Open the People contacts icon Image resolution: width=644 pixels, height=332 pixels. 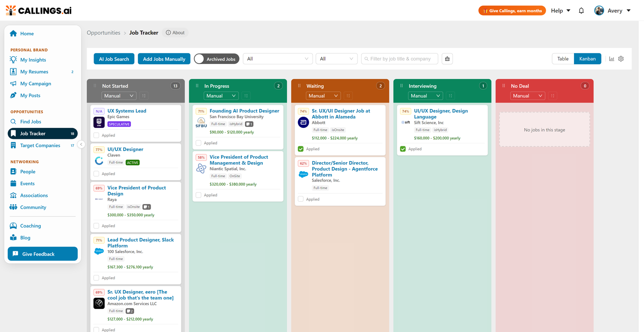click(x=13, y=172)
